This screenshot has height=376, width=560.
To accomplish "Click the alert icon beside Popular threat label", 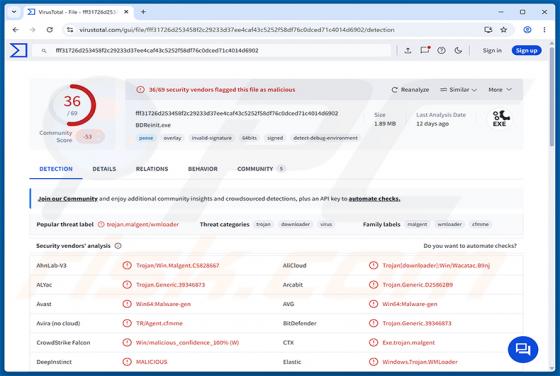I will [x=101, y=224].
